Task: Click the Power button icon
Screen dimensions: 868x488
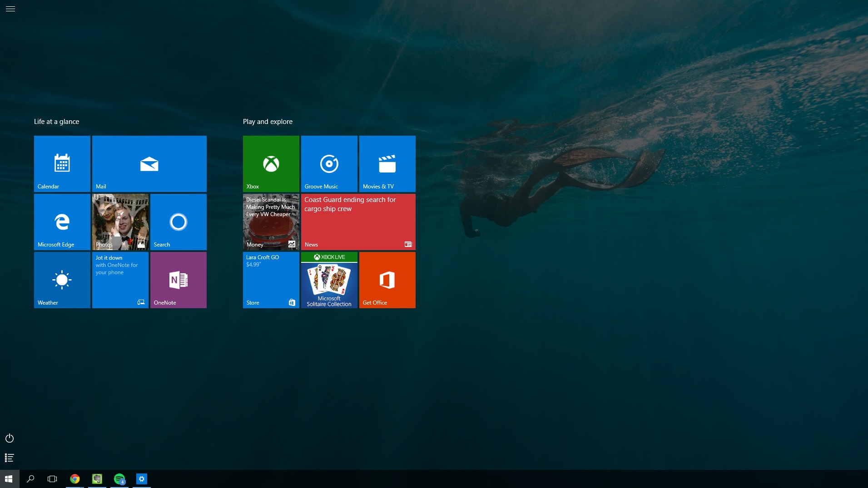Action: point(10,438)
